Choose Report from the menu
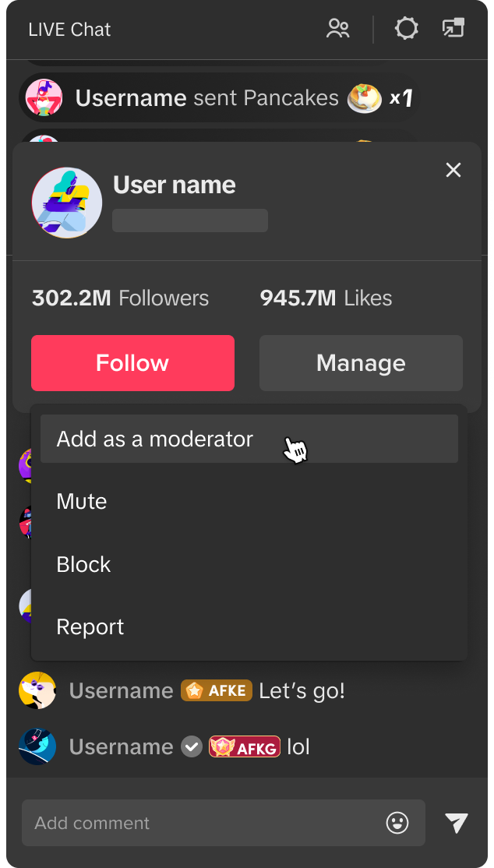Viewport: 494px width, 868px height. tap(90, 627)
